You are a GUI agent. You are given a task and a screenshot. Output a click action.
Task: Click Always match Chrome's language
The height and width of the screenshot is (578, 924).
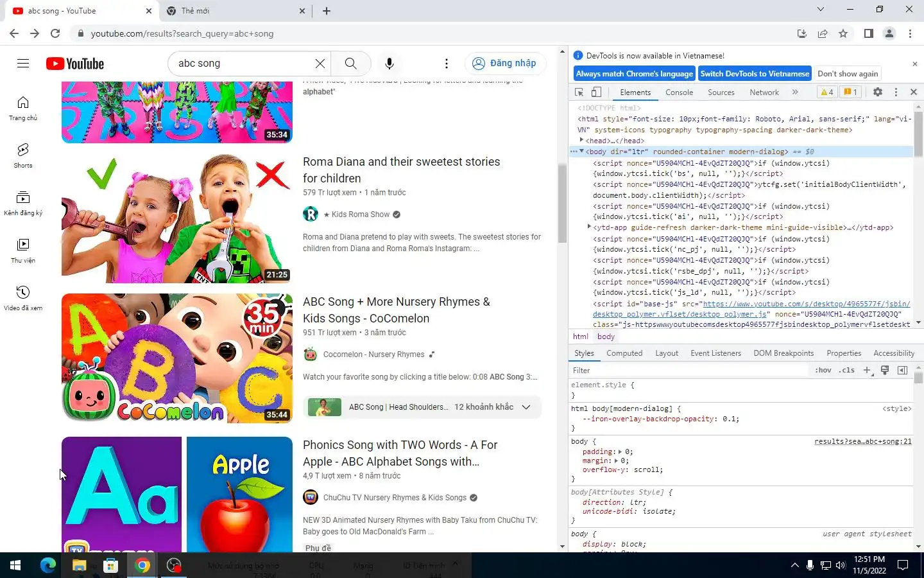point(634,74)
